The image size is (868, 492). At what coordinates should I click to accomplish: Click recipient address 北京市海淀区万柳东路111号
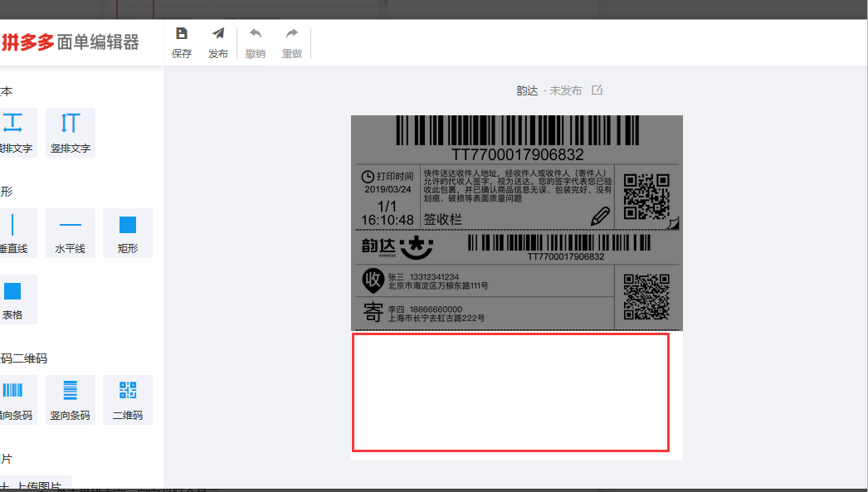(438, 285)
